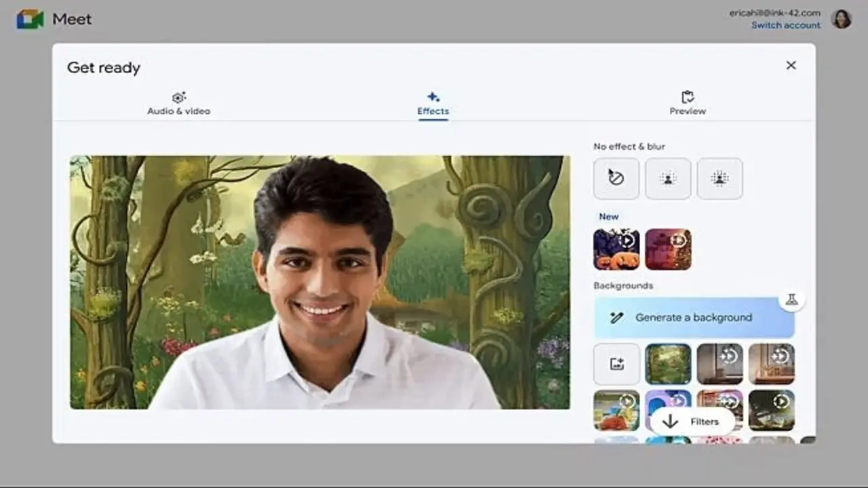
Task: Upload a custom background image
Action: pyautogui.click(x=616, y=364)
